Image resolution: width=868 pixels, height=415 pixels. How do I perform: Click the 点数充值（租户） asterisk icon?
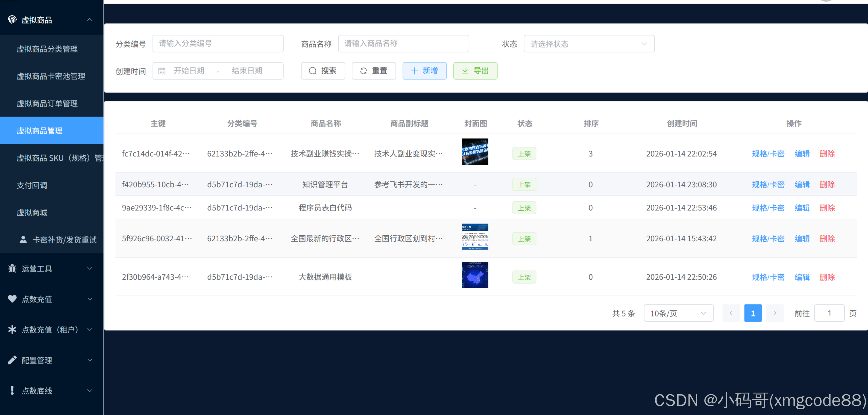click(12, 330)
